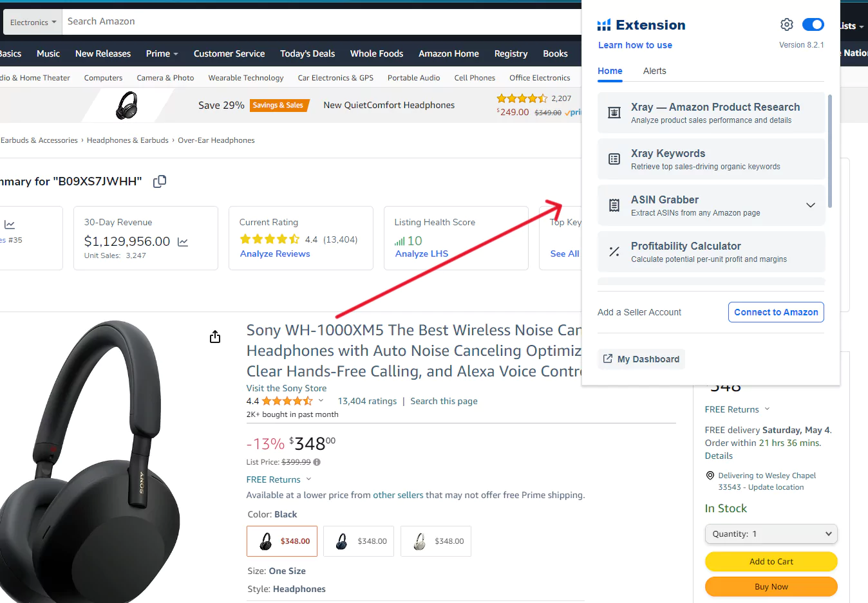Turn off the Extension toggle switch
This screenshot has height=603, width=868.
pyautogui.click(x=813, y=24)
